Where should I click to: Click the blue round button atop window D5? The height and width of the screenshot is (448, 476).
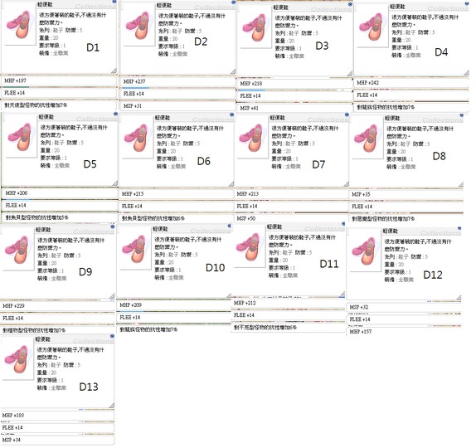coord(115,114)
